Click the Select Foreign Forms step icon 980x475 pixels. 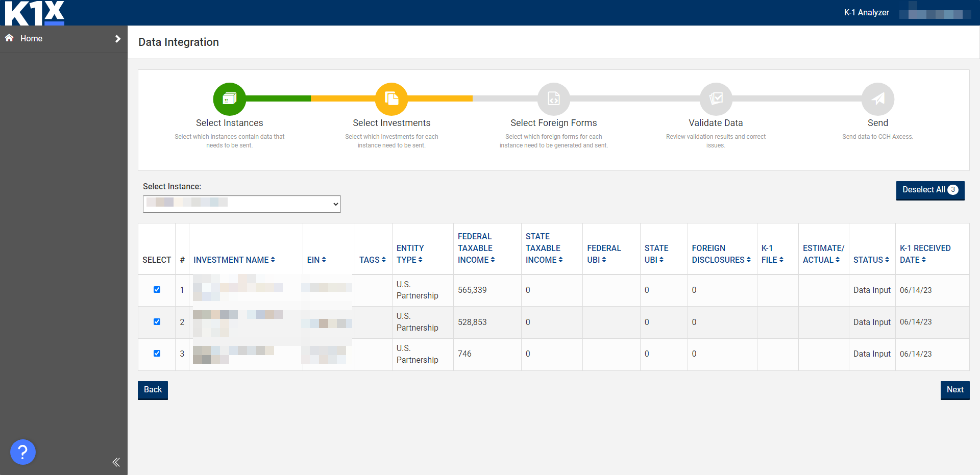point(553,99)
